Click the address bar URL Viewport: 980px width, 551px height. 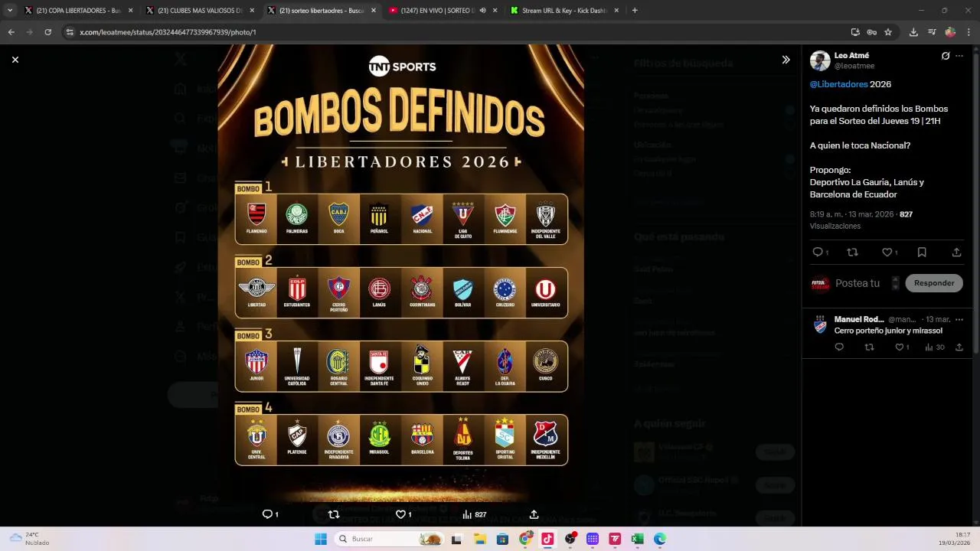point(168,32)
